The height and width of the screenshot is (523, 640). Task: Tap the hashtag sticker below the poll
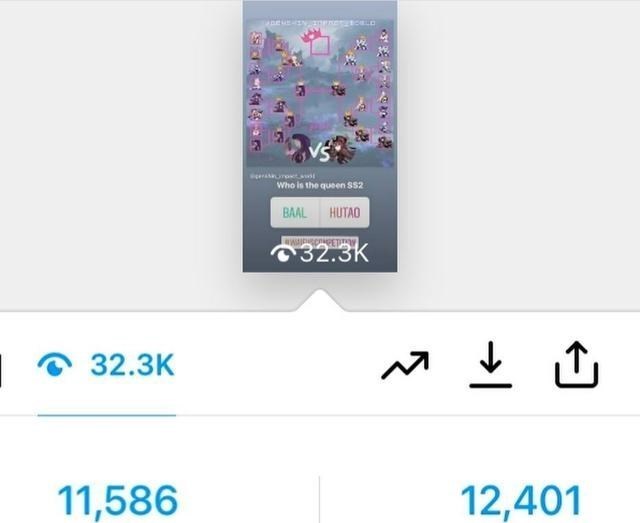[320, 241]
